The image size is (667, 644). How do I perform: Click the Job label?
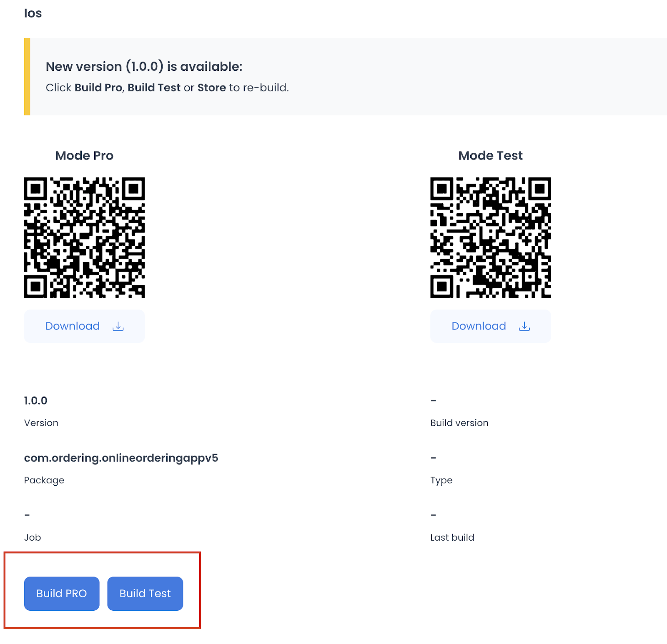(x=33, y=537)
